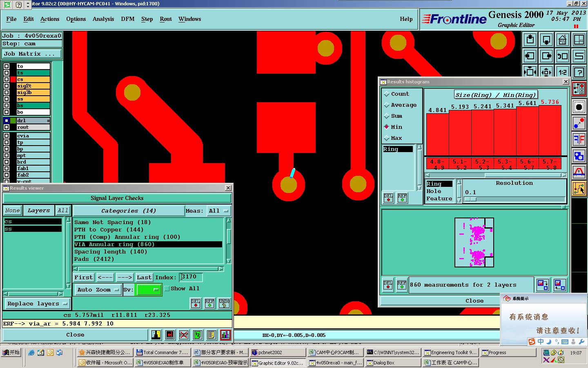The image size is (588, 368).
Task: Open the Sv green color dropdown
Action: tap(148, 289)
